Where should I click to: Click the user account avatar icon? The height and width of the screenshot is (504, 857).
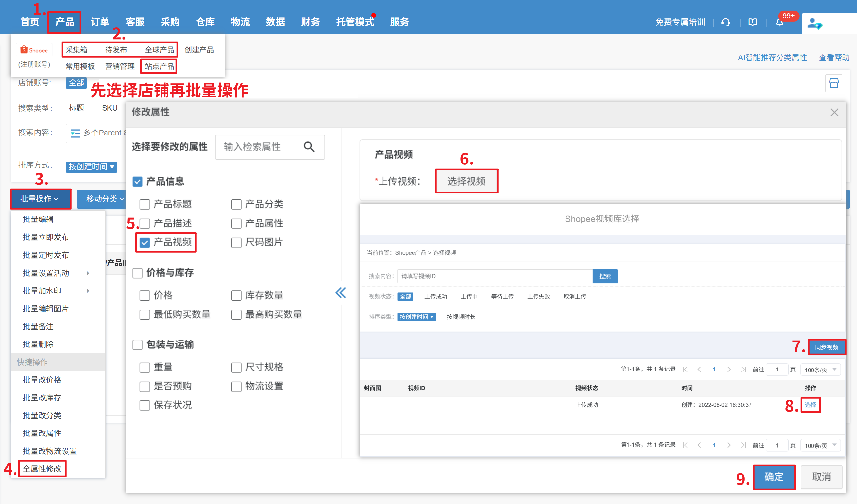point(814,23)
